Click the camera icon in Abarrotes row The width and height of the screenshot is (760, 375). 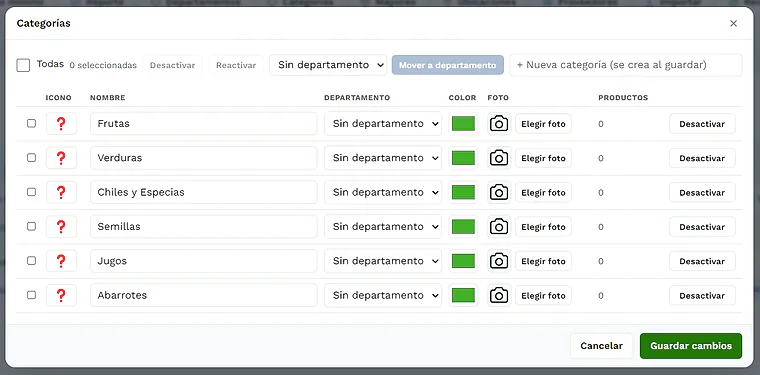coord(499,296)
